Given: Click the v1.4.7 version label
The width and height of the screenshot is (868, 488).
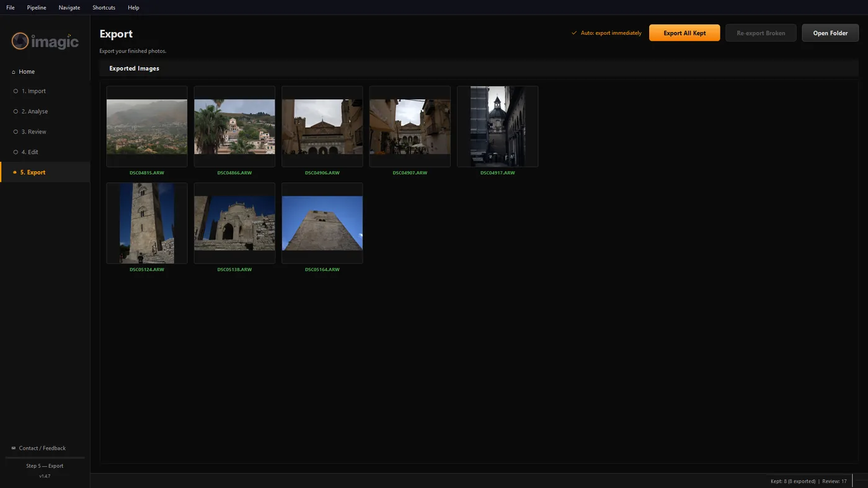Looking at the screenshot, I should pos(45,476).
